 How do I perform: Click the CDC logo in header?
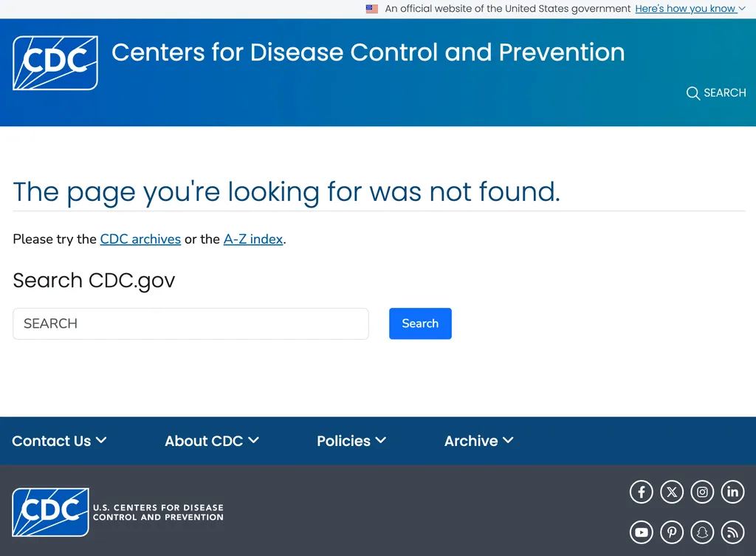[55, 63]
